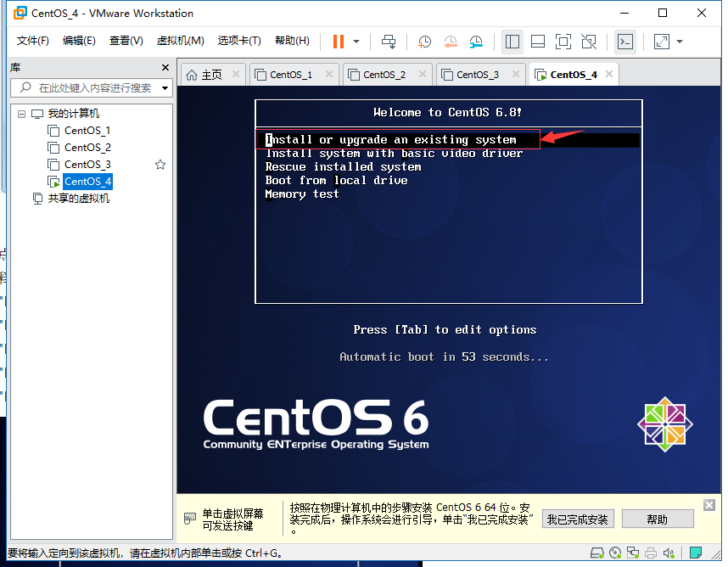Click the CD/DVD drive status icon

click(x=615, y=553)
